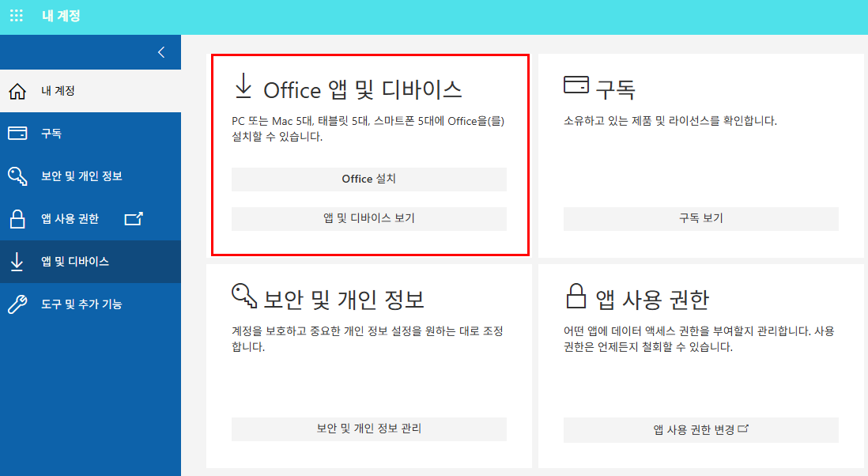868x476 pixels.
Task: Click the Office 앱 및 디바이스 card heading
Action: pos(363,89)
